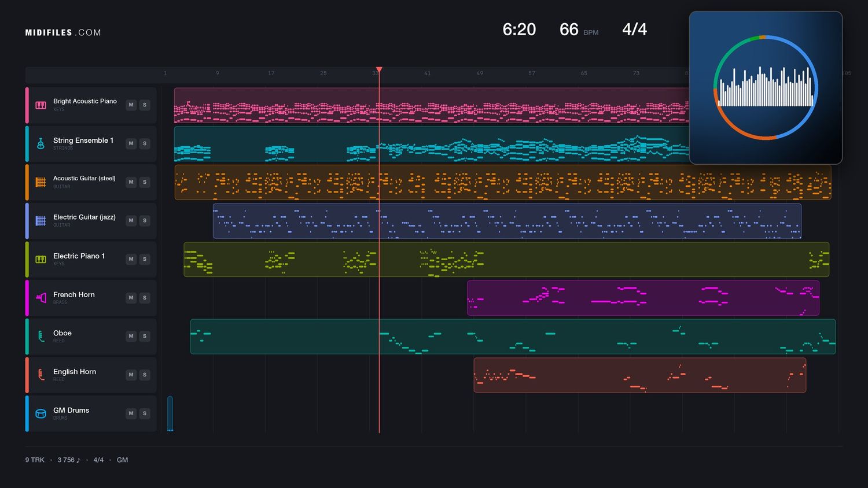Solo the GM Drums track
868x488 pixels.
pos(145,413)
